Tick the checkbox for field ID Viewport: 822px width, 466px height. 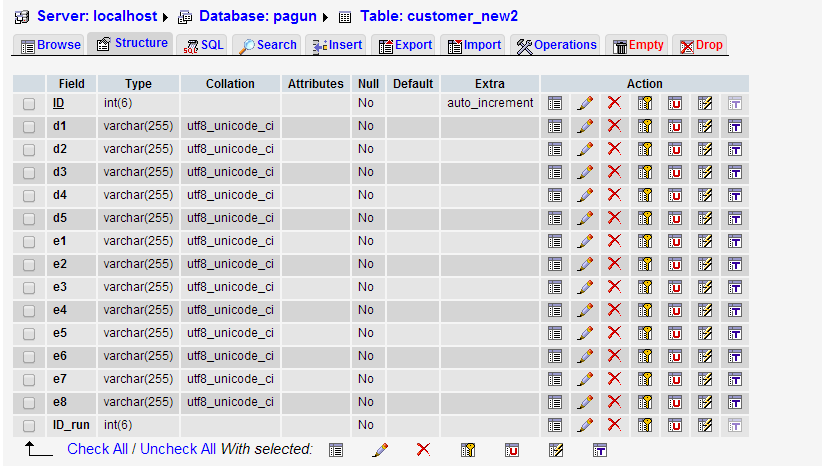click(x=29, y=103)
